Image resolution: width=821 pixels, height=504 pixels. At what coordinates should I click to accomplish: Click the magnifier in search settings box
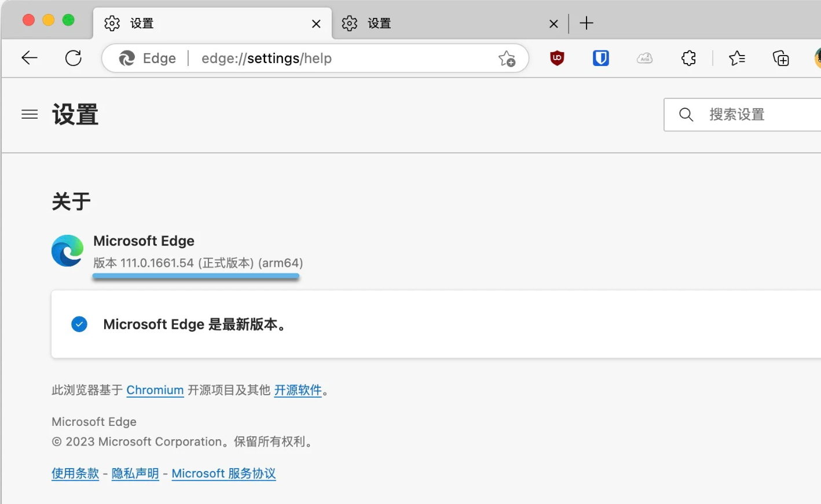[x=686, y=115]
